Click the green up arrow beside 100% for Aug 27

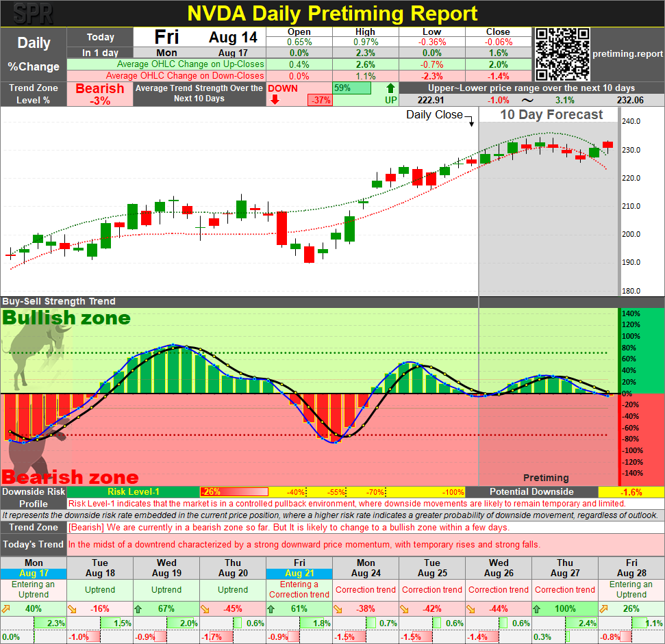click(x=537, y=609)
